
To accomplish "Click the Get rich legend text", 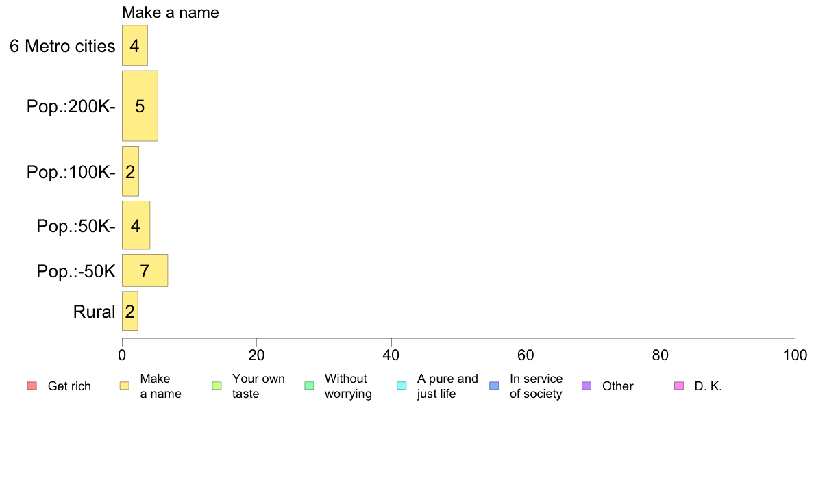I will click(x=69, y=386).
